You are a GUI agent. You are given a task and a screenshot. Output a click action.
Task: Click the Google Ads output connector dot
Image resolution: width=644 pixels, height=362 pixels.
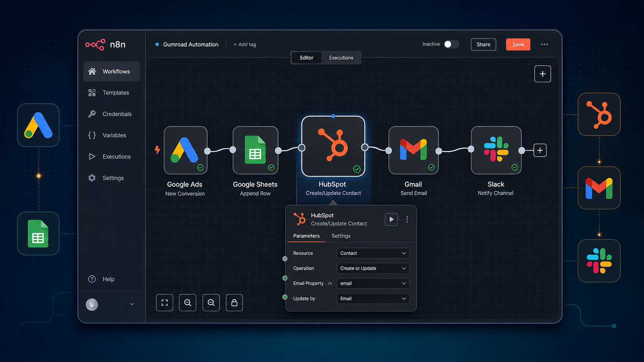coord(208,151)
